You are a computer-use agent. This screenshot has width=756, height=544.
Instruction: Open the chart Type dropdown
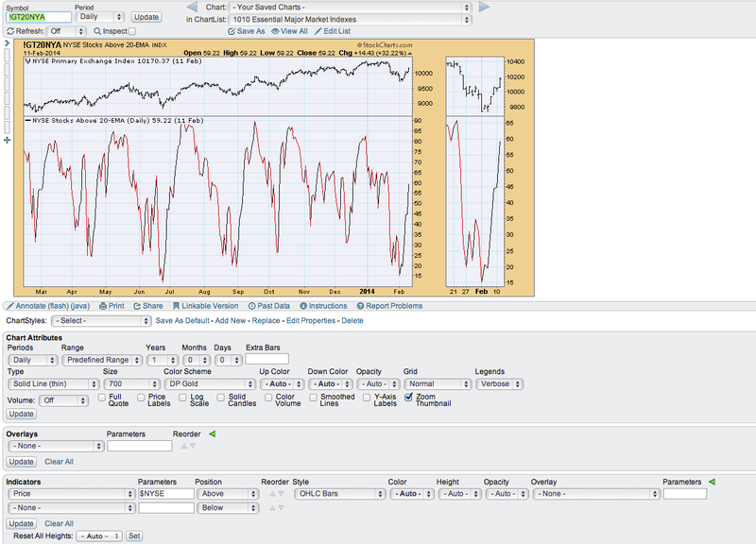point(54,384)
